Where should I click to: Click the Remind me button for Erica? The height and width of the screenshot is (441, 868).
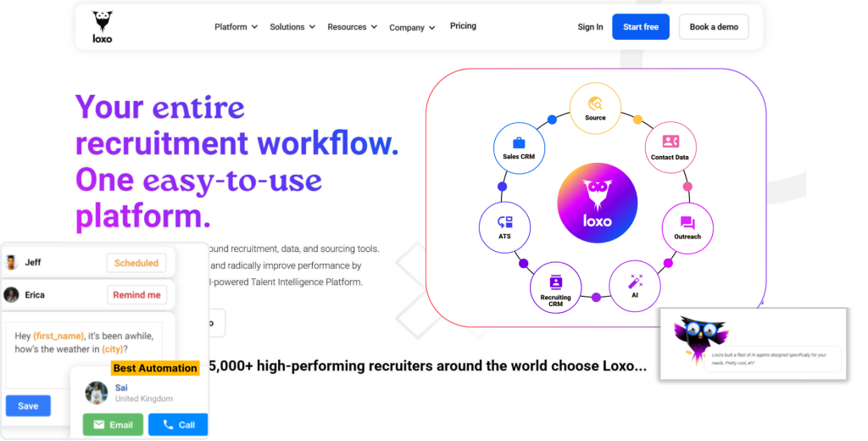coord(136,295)
